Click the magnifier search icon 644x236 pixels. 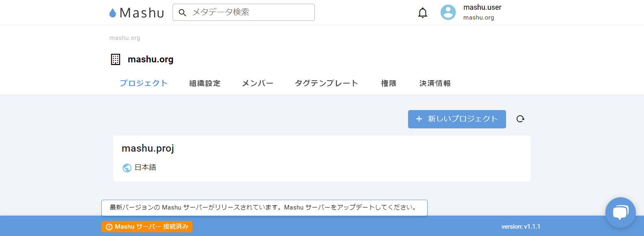[x=183, y=13]
